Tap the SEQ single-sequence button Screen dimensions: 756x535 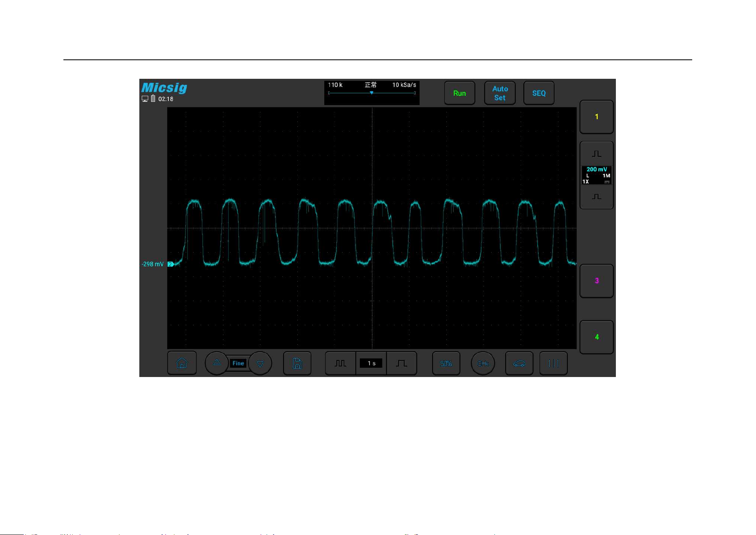pos(539,93)
